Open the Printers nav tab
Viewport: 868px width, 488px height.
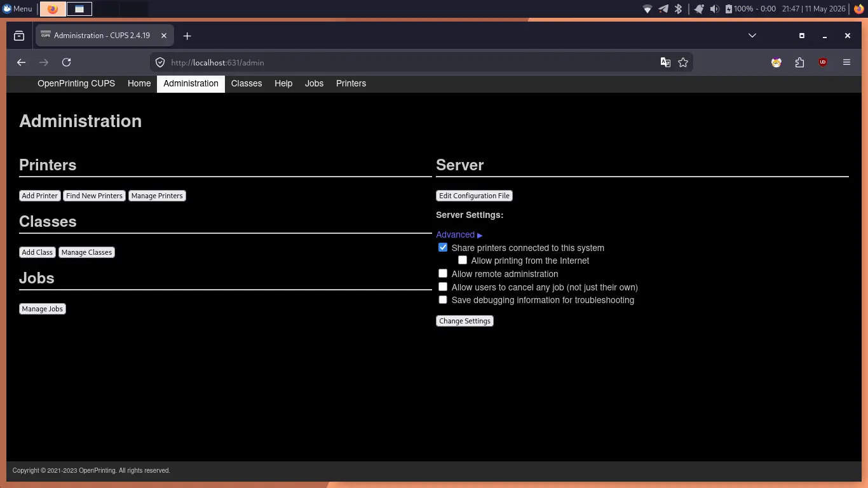tap(351, 84)
